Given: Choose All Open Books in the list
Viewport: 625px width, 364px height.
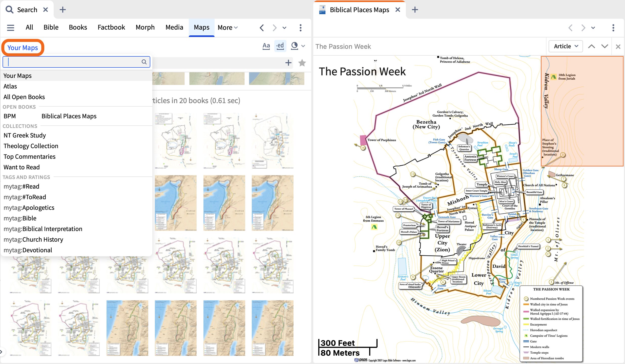Looking at the screenshot, I should (76, 97).
